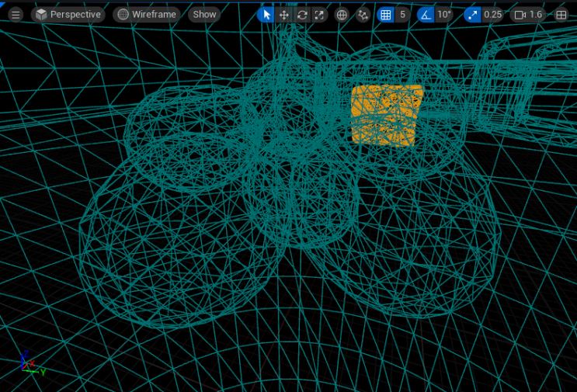Image resolution: width=577 pixels, height=392 pixels.
Task: Open the camera speed 1.6 setting
Action: click(529, 14)
